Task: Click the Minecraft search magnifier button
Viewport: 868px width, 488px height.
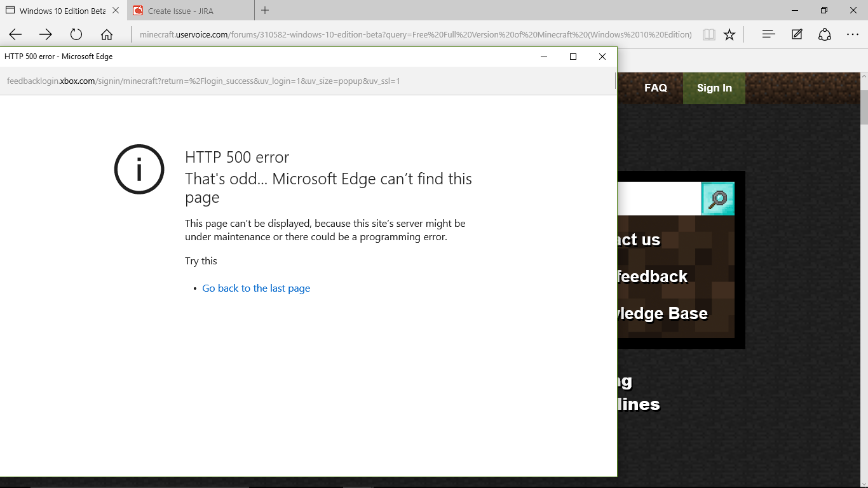Action: point(717,199)
